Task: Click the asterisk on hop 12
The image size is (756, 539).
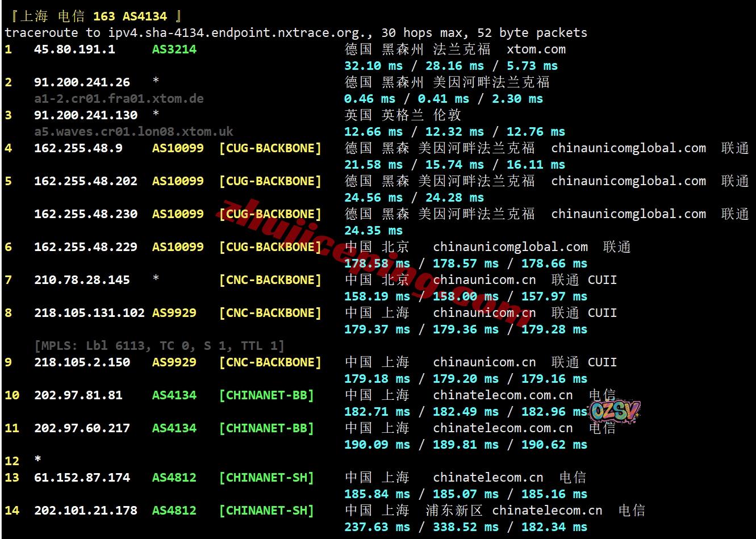Action: click(37, 461)
